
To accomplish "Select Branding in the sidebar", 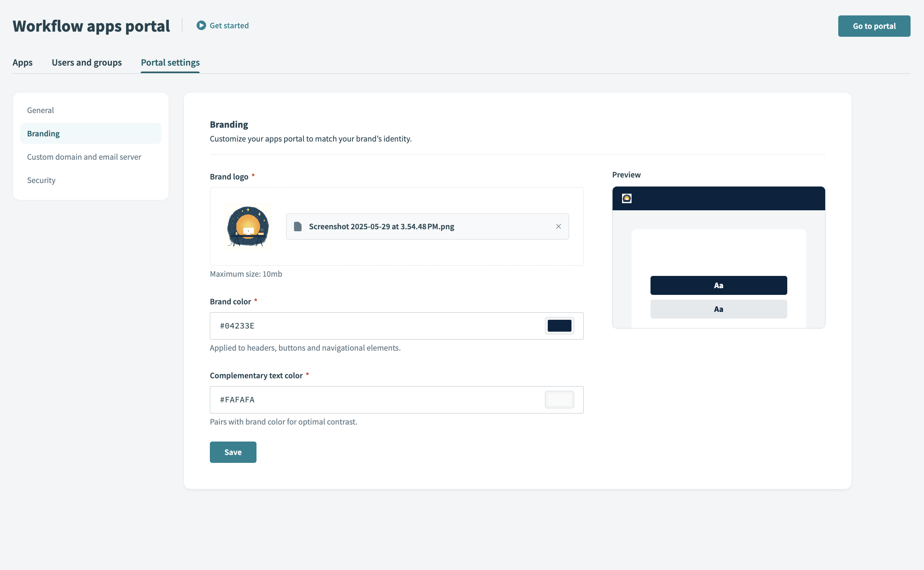I will point(43,134).
